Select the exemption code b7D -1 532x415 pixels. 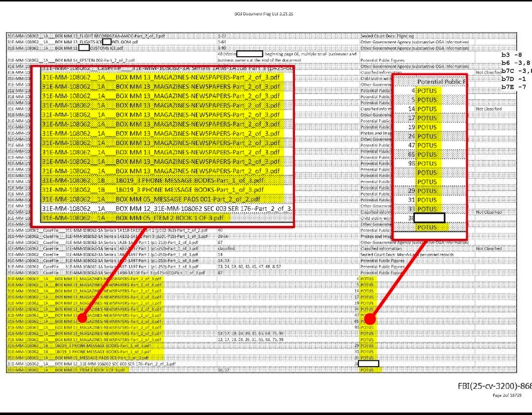coord(514,79)
